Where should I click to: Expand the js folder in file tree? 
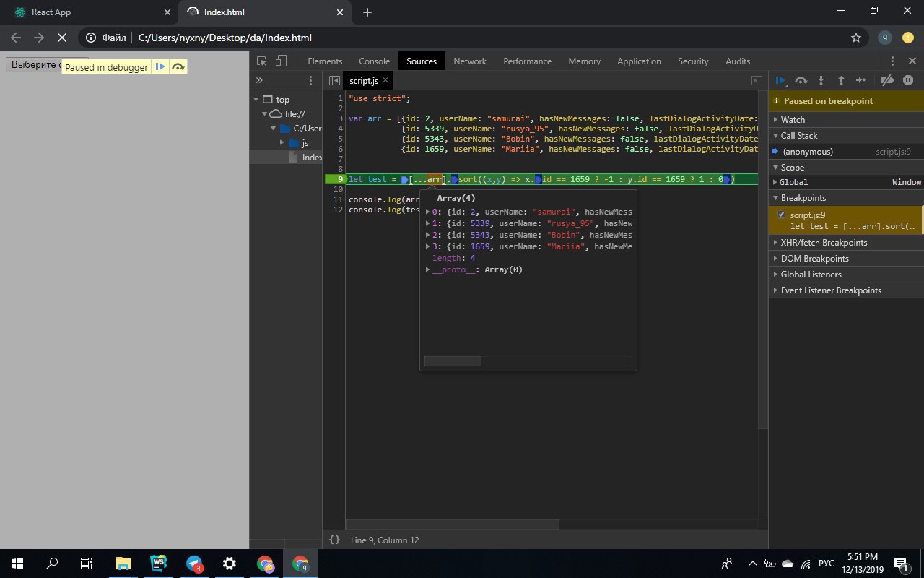[282, 143]
